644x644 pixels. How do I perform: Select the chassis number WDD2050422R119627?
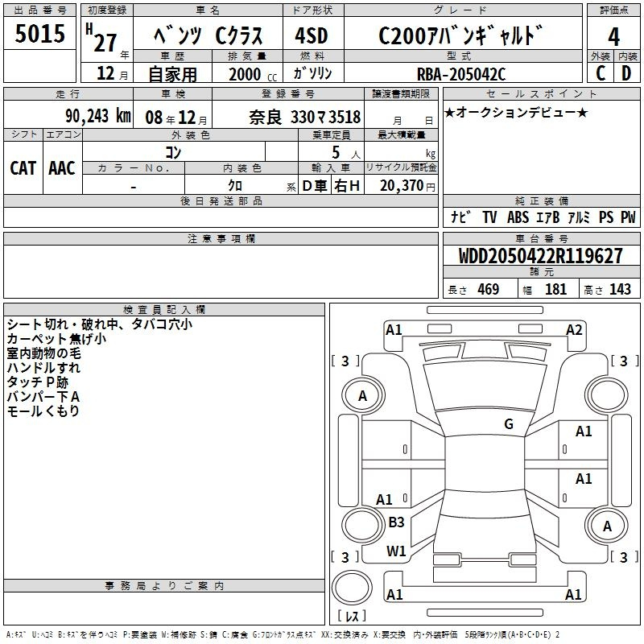(540, 256)
